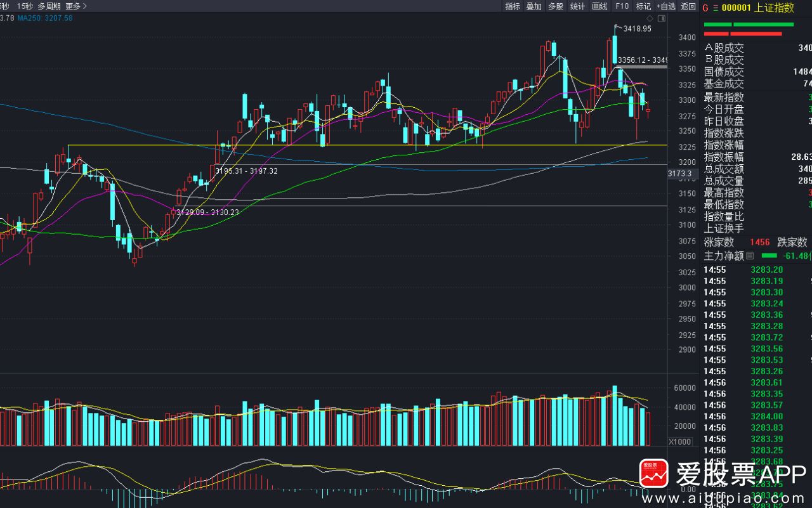Image resolution: width=812 pixels, height=508 pixels.
Task: Switch to the 15秒 period
Action: [25, 6]
